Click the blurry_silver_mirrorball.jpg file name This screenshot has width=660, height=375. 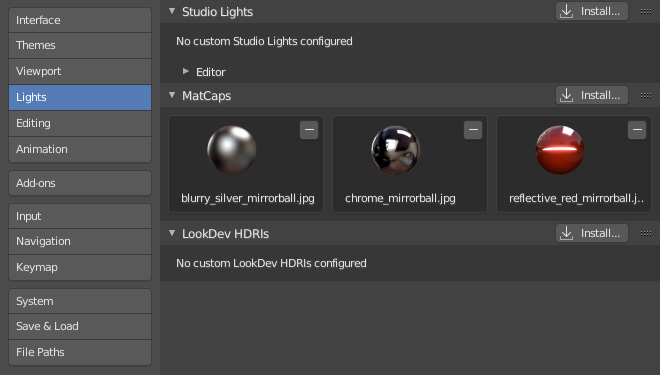[248, 199]
